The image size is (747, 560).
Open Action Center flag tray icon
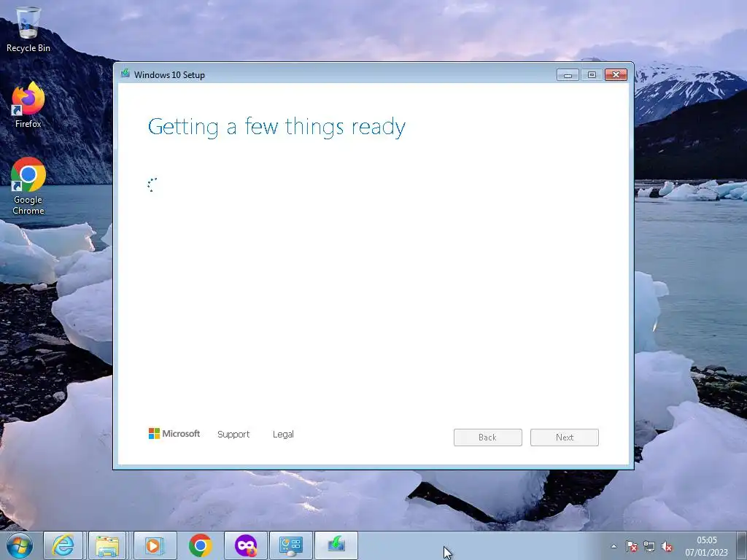click(x=632, y=546)
